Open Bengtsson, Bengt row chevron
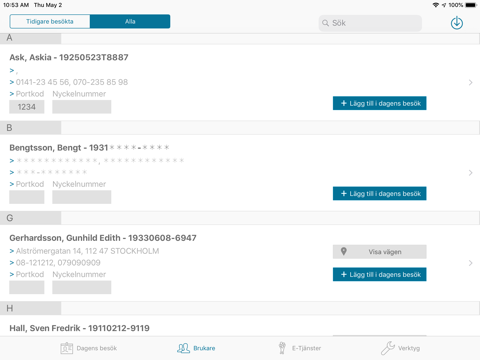This screenshot has height=360, width=480. point(470,173)
